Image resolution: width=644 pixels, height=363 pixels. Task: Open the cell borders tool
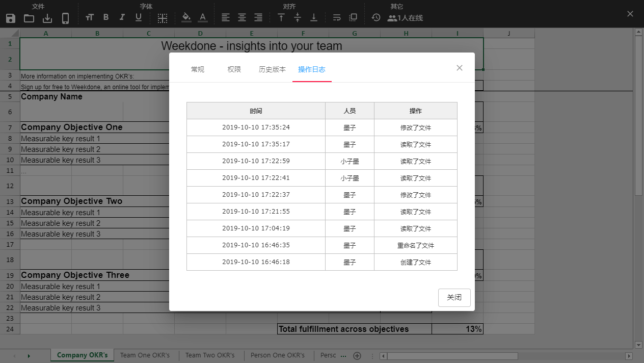[x=162, y=18]
